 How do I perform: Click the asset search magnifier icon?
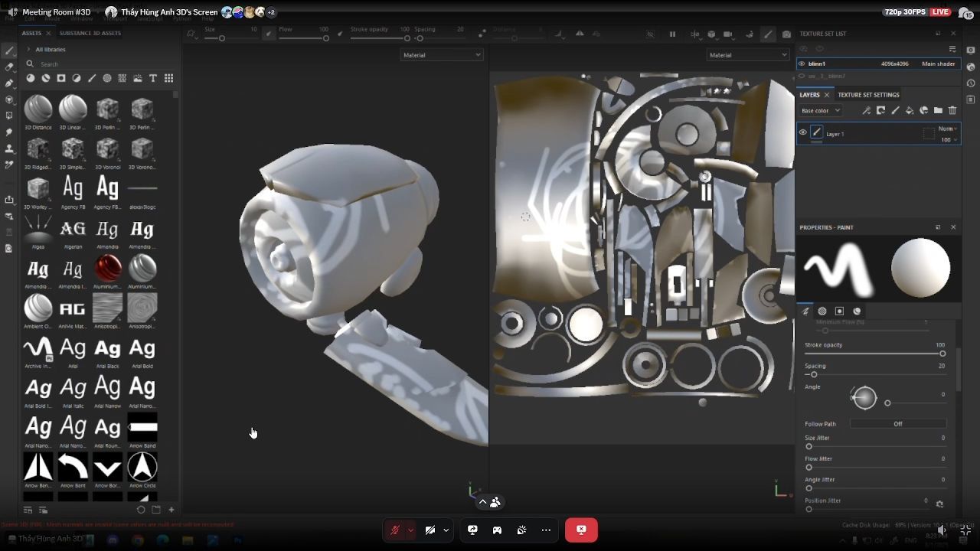click(31, 64)
